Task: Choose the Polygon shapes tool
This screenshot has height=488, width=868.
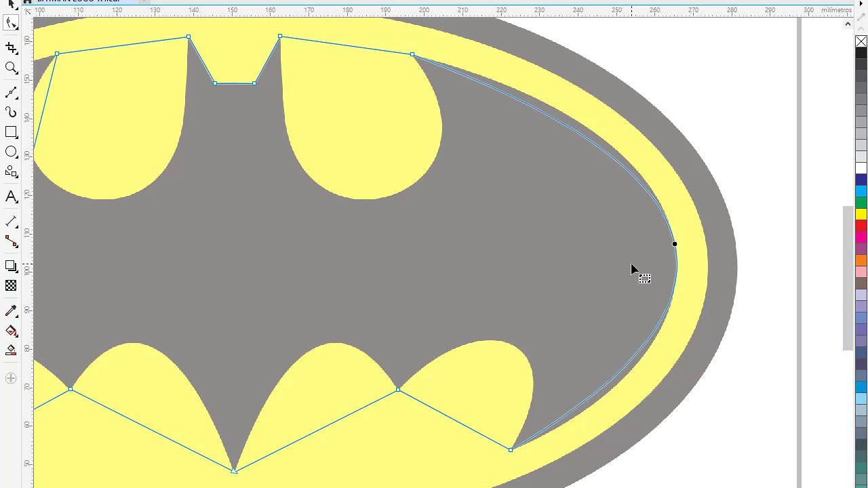Action: click(11, 172)
